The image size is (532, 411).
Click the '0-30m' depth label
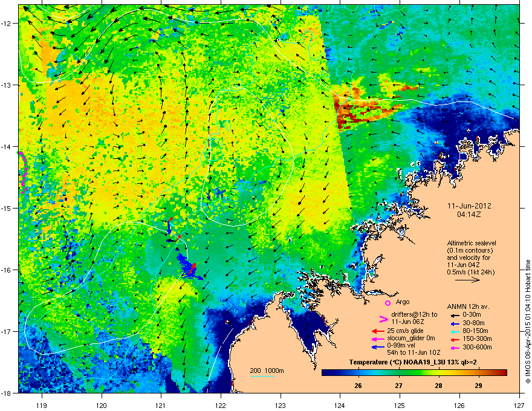click(x=472, y=315)
